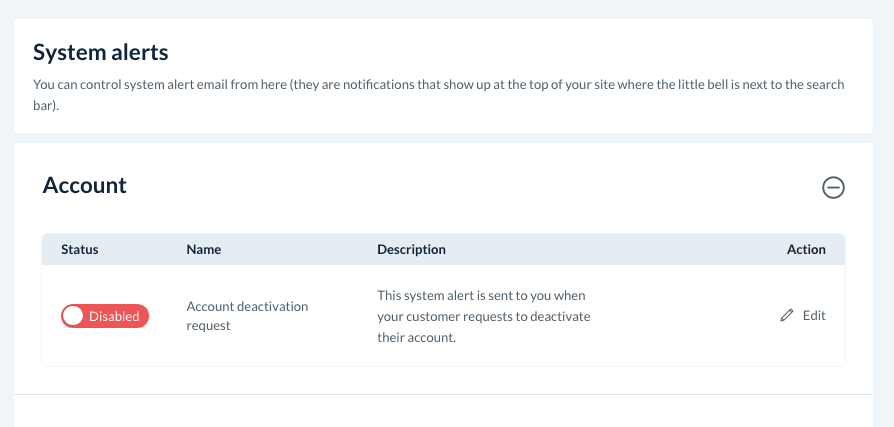Click the Name column header
The width and height of the screenshot is (894, 427).
pyautogui.click(x=203, y=249)
